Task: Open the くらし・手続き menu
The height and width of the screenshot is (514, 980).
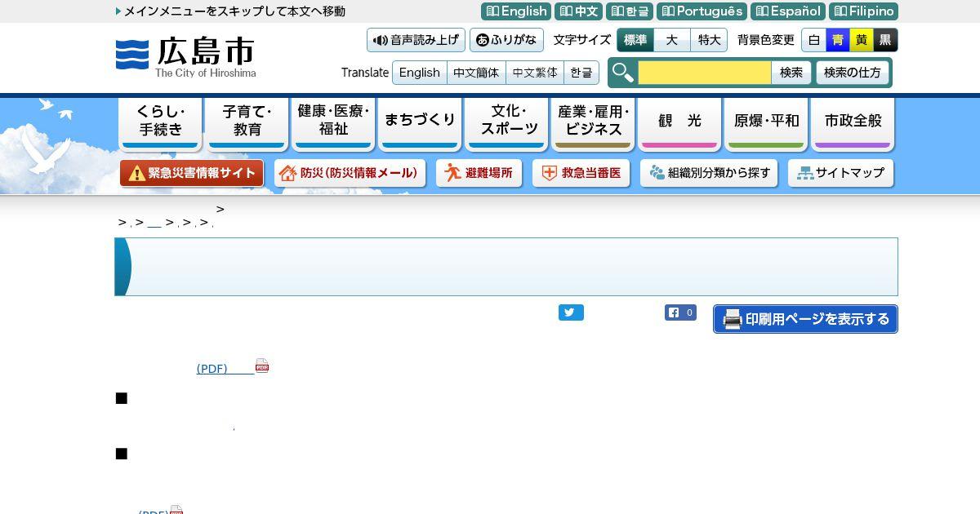Action: click(x=161, y=123)
